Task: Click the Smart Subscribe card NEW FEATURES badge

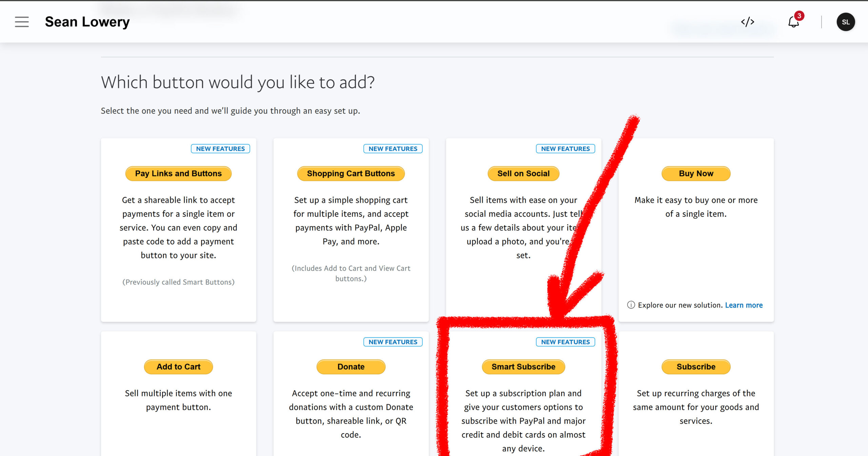Action: 565,342
